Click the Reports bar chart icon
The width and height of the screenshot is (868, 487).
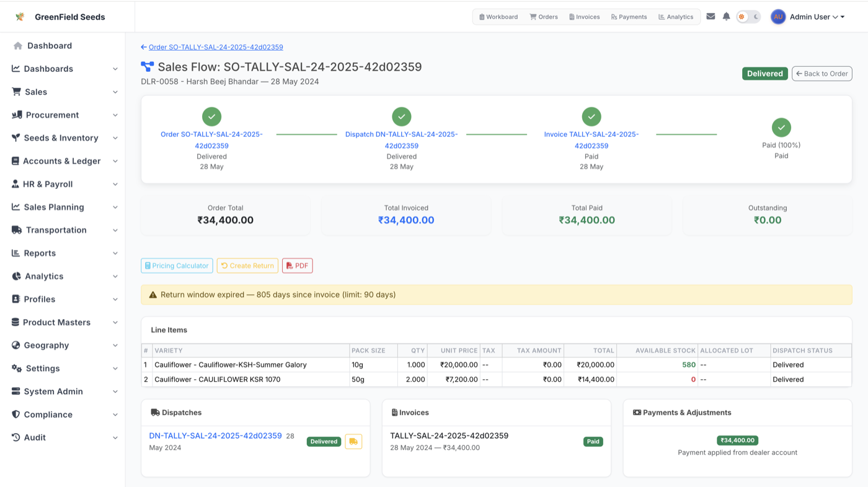(16, 253)
